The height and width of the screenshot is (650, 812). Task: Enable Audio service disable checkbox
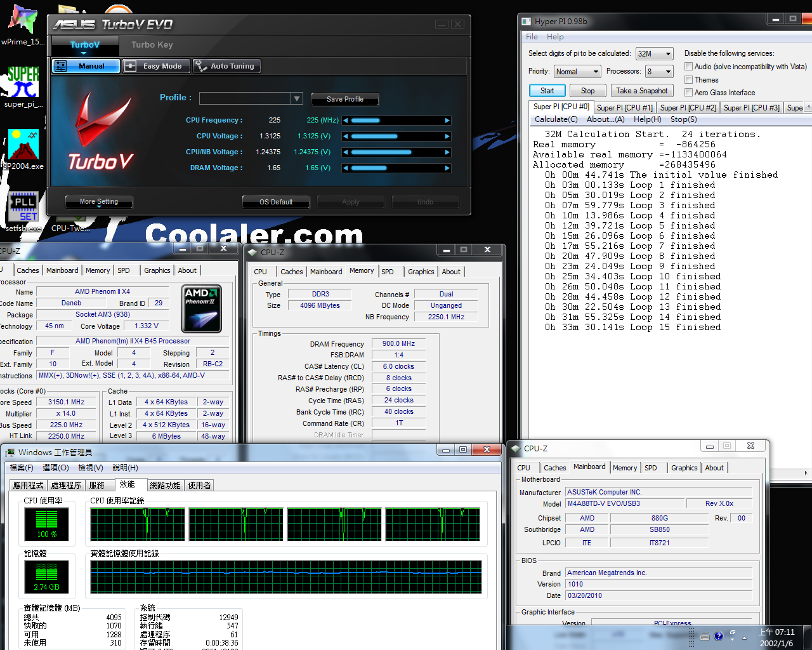coord(688,66)
